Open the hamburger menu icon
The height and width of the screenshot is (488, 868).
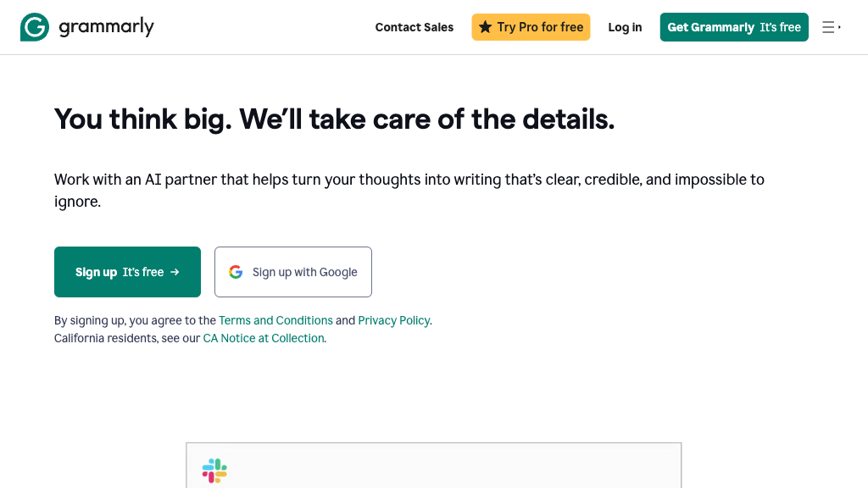pyautogui.click(x=829, y=26)
